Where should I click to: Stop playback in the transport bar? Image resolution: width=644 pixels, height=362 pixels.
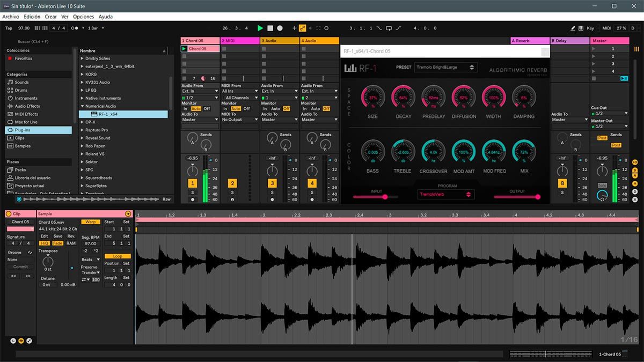point(270,28)
